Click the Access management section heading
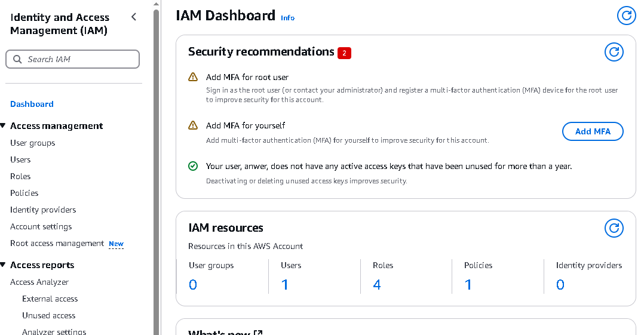The width and height of the screenshot is (644, 335). tap(56, 126)
